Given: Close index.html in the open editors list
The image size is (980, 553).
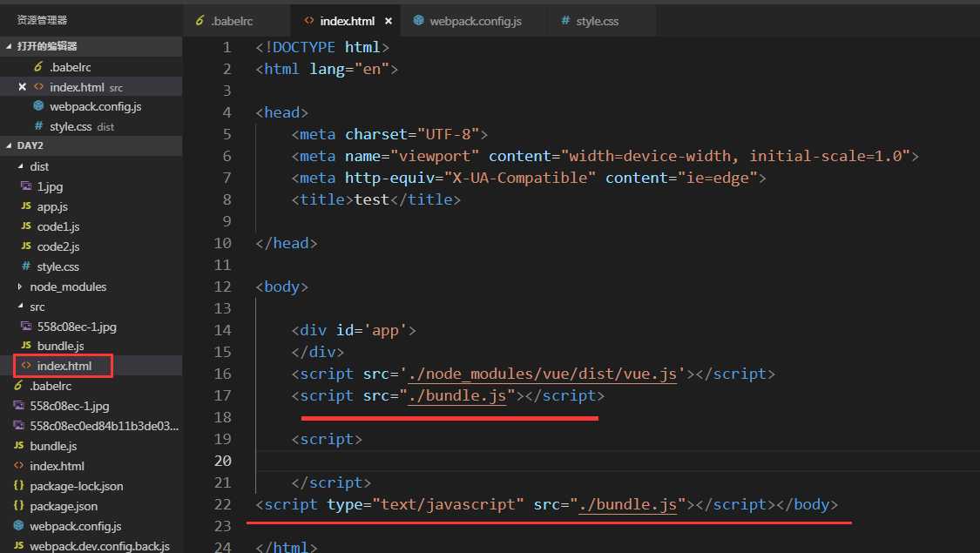Looking at the screenshot, I should (23, 87).
